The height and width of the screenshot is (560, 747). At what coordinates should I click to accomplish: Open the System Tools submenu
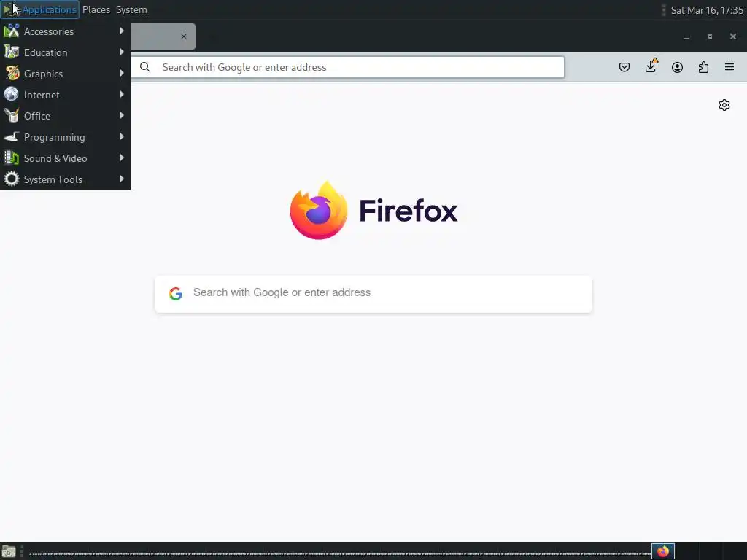point(65,179)
